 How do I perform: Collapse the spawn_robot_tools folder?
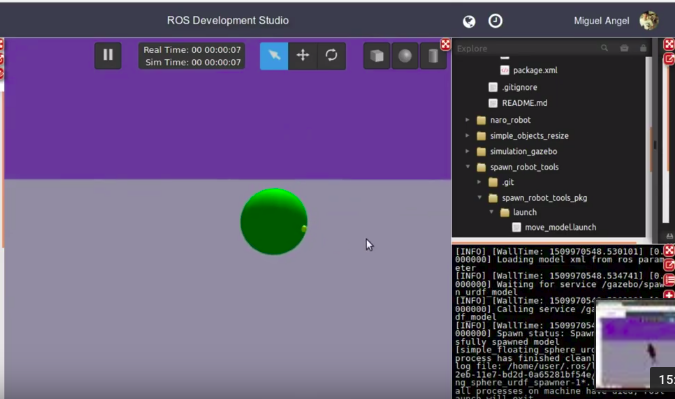click(468, 167)
